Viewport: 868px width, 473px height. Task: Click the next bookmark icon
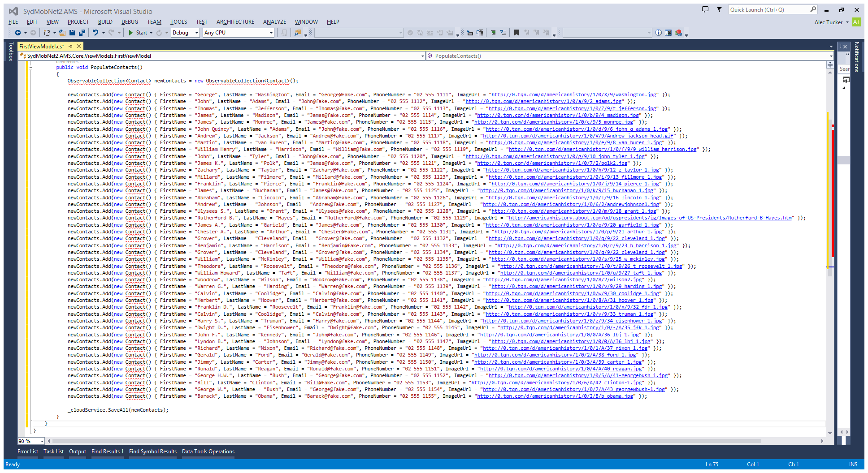point(536,33)
